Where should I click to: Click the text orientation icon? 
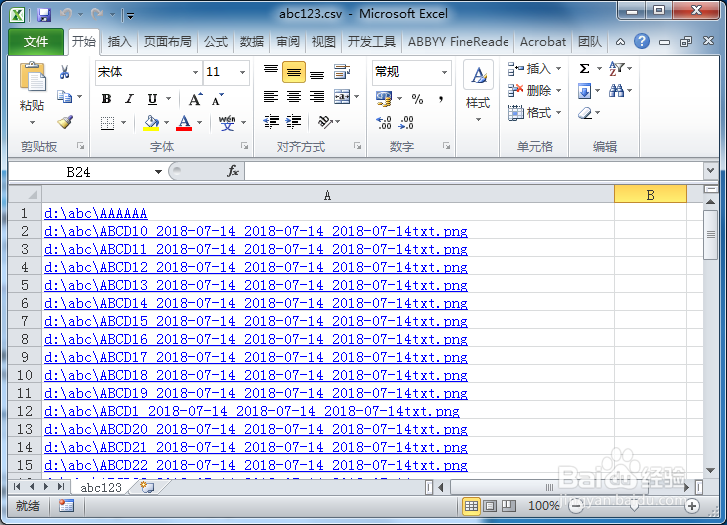(x=325, y=122)
